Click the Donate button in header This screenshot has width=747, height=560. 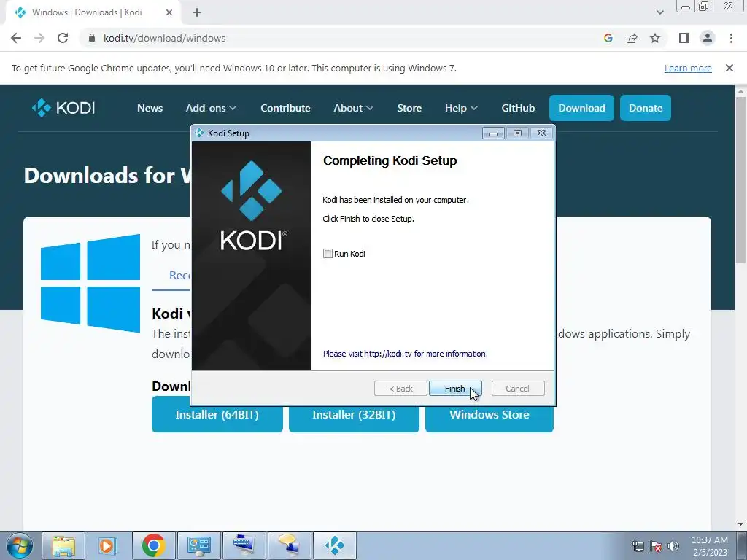pos(646,108)
